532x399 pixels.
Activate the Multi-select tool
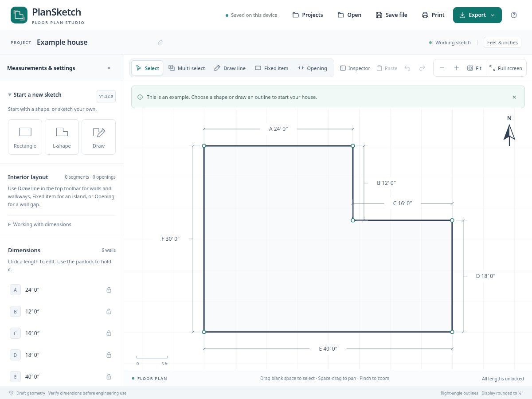[x=187, y=68]
